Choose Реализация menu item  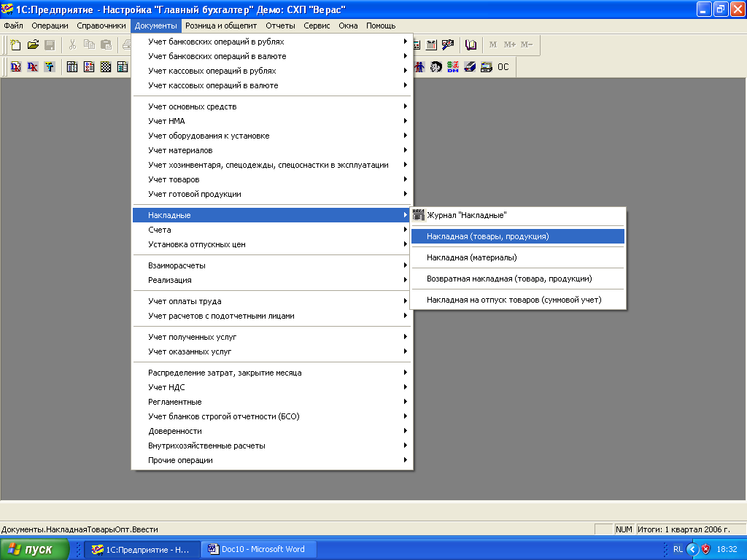tap(271, 280)
